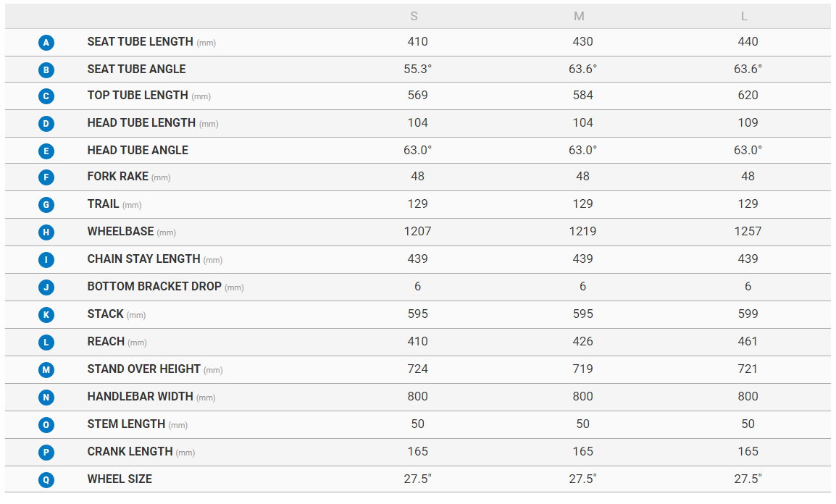This screenshot has width=836, height=504.
Task: Select the blue Q badge for Wheel Size
Action: click(46, 479)
